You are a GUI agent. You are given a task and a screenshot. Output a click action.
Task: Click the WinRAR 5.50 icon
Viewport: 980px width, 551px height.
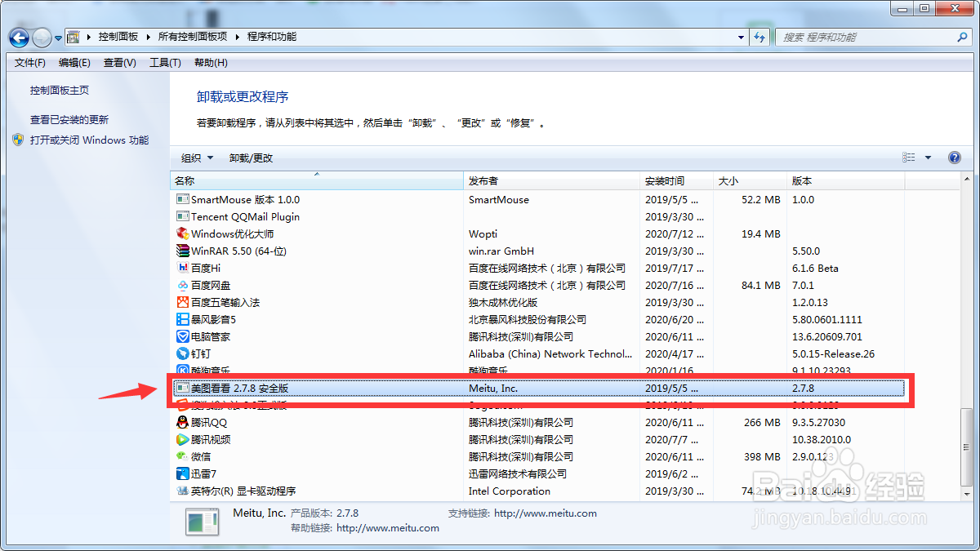coord(183,251)
